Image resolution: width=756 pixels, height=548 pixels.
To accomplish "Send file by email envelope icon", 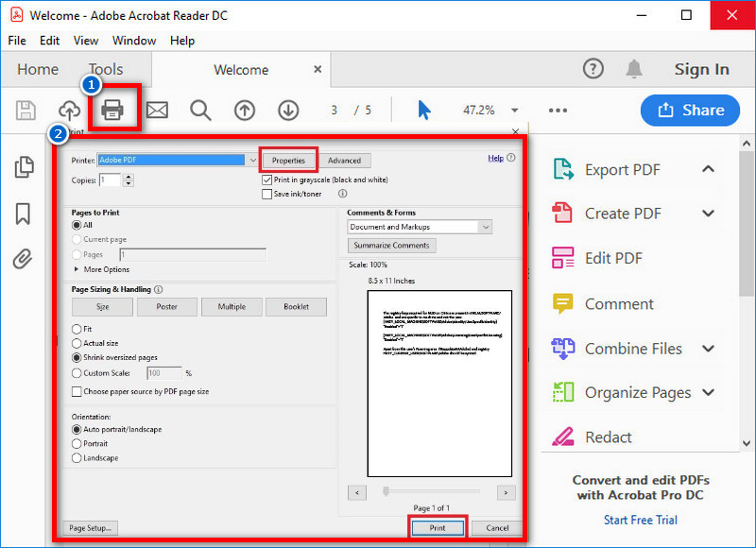I will (157, 111).
